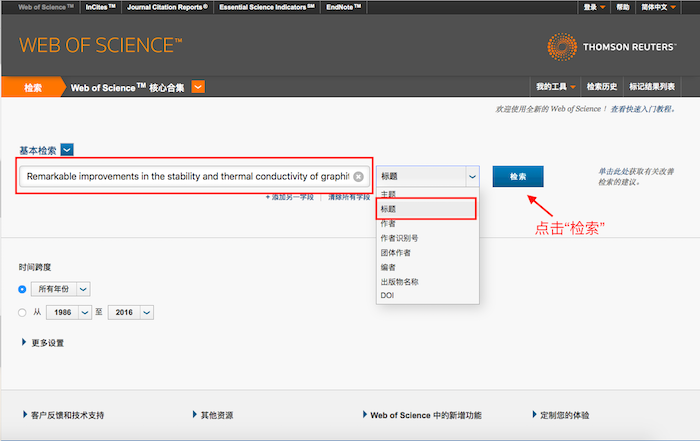
Task: Clear the search text with the X icon
Action: coord(358,177)
